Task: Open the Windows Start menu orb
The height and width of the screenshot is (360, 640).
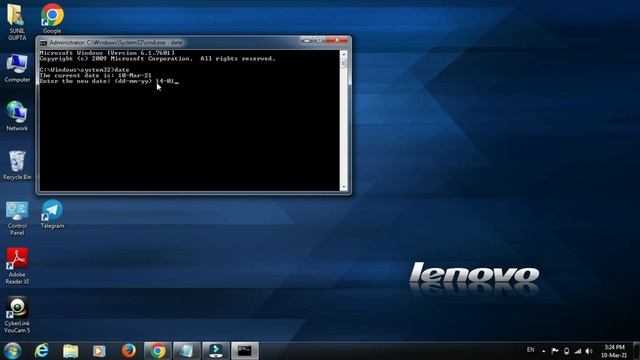Action: coord(12,351)
